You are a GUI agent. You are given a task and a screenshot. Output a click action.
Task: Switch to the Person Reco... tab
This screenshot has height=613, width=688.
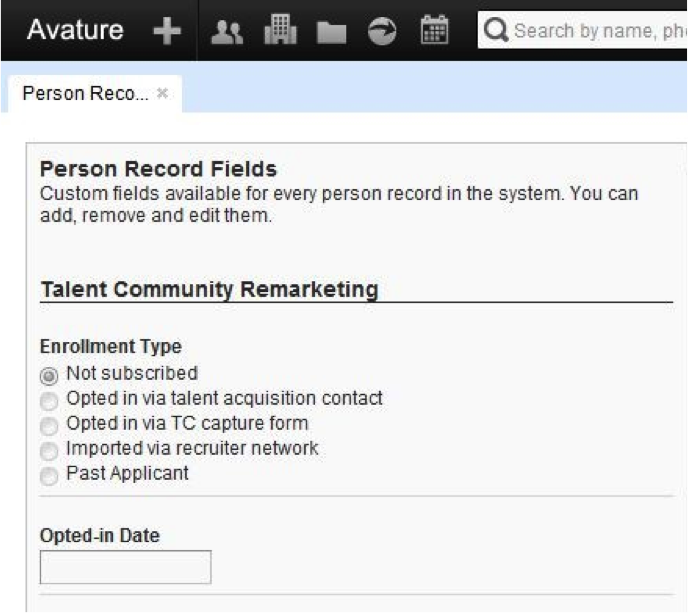(x=85, y=94)
